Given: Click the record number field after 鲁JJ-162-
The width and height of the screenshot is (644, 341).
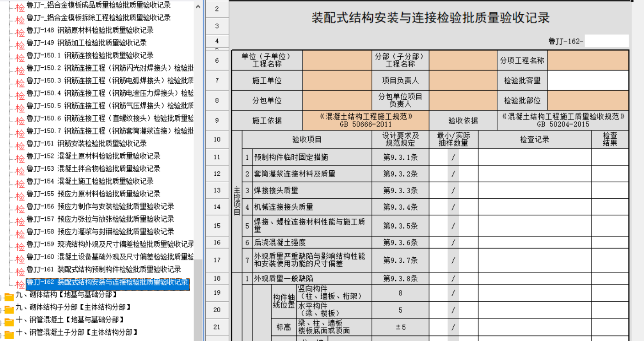Looking at the screenshot, I should click(606, 41).
